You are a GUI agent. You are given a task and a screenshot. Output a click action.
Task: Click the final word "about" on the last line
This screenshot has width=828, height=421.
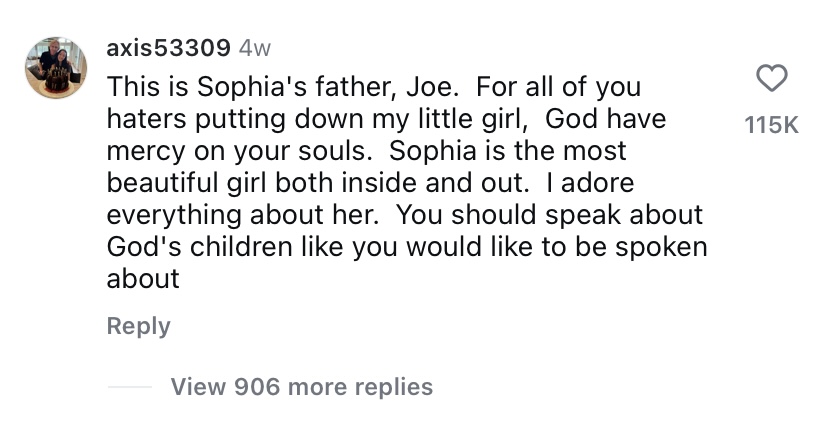[143, 279]
